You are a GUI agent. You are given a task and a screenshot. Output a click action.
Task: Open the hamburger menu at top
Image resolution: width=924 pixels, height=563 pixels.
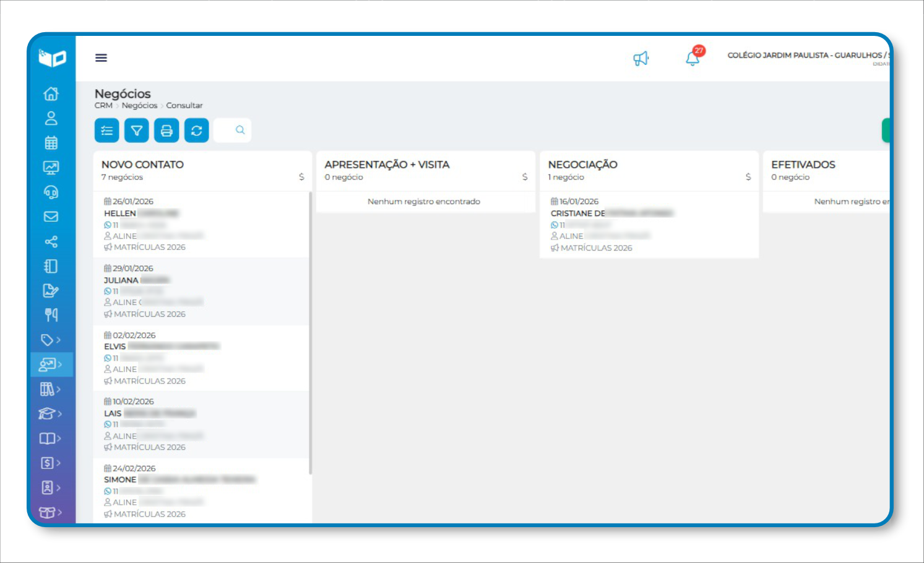point(101,58)
